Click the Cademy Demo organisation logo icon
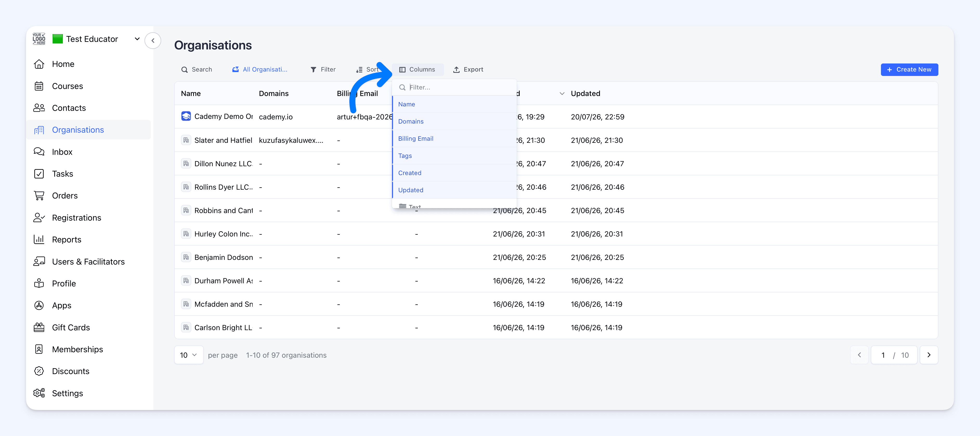Image resolution: width=980 pixels, height=436 pixels. point(186,116)
